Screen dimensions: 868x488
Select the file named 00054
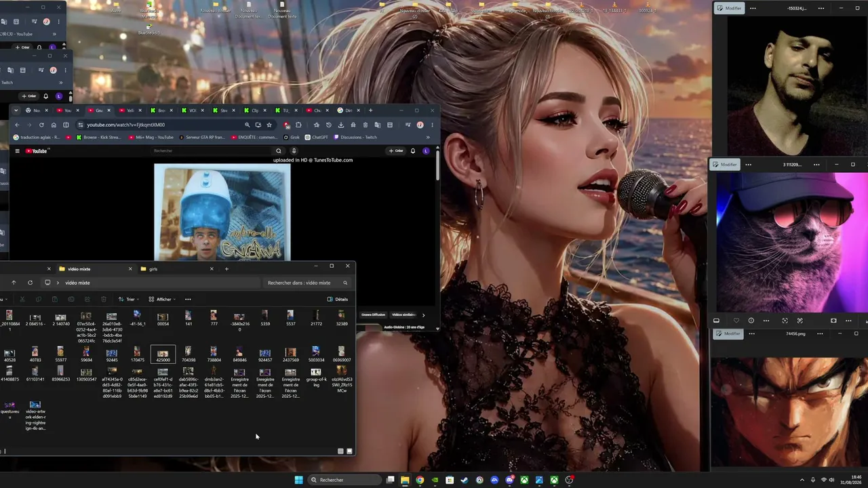[x=163, y=319]
